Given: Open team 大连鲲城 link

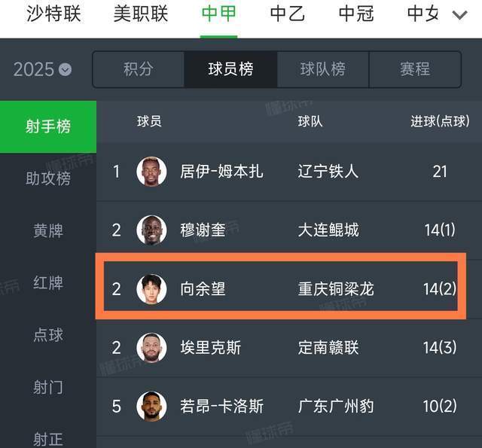Looking at the screenshot, I should (x=328, y=230).
